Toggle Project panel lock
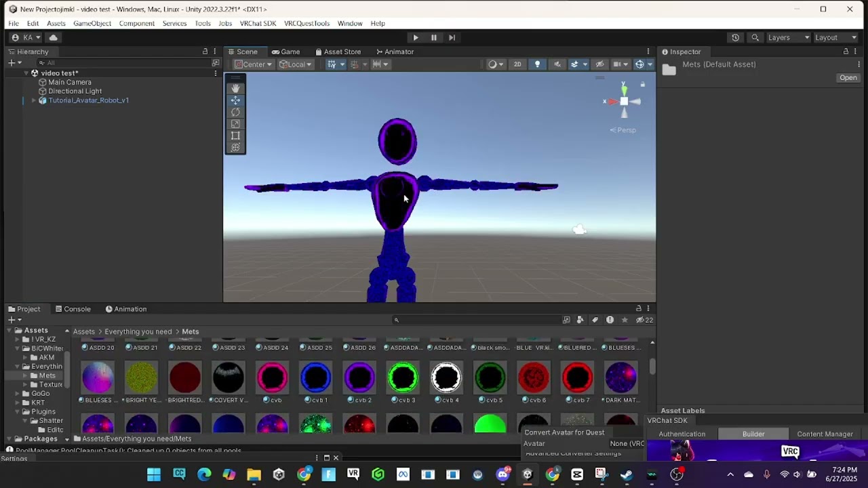This screenshot has width=868, height=488. [638, 308]
